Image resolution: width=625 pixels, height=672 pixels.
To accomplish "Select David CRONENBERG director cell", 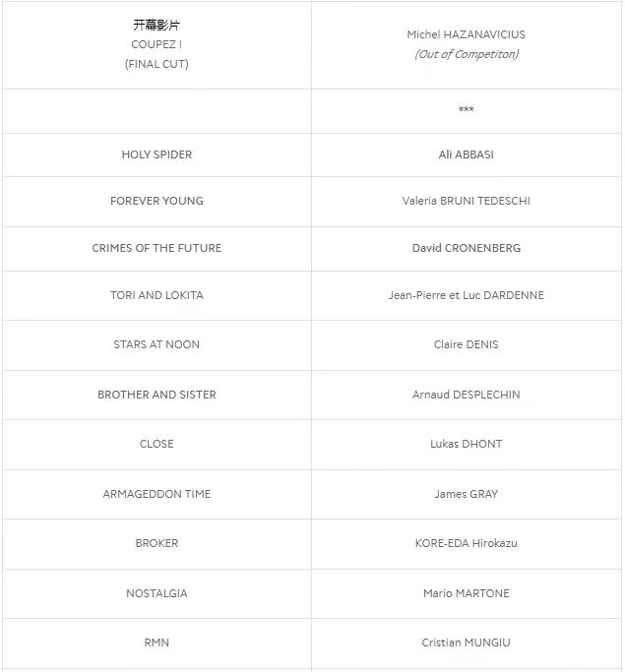I will [466, 248].
